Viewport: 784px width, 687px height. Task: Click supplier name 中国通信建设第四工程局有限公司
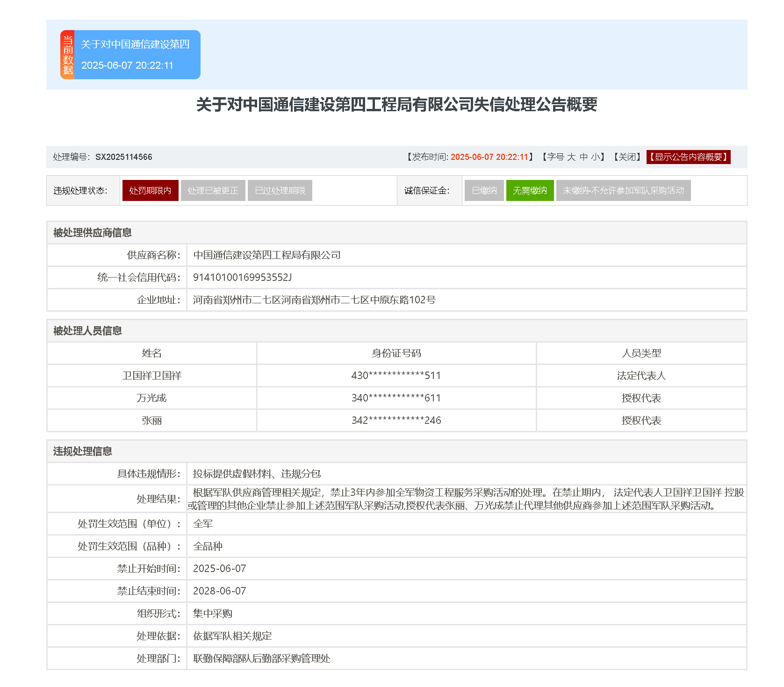pos(267,255)
